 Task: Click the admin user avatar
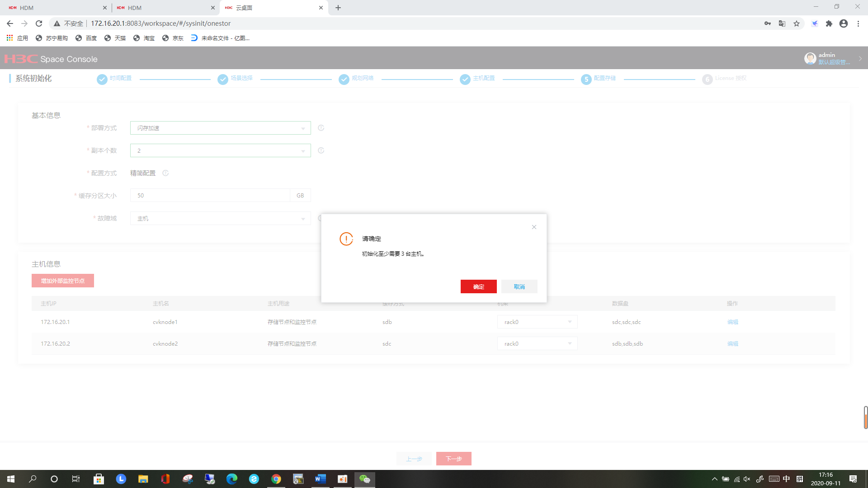[810, 58]
